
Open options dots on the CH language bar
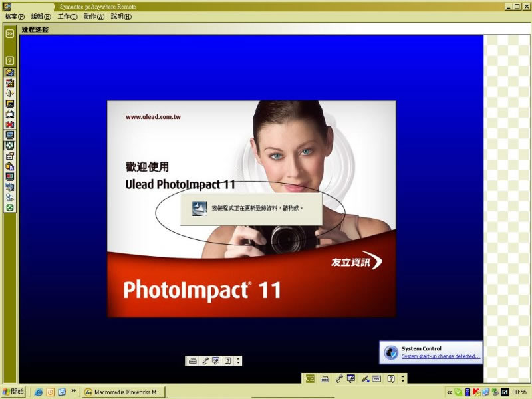pyautogui.click(x=403, y=378)
